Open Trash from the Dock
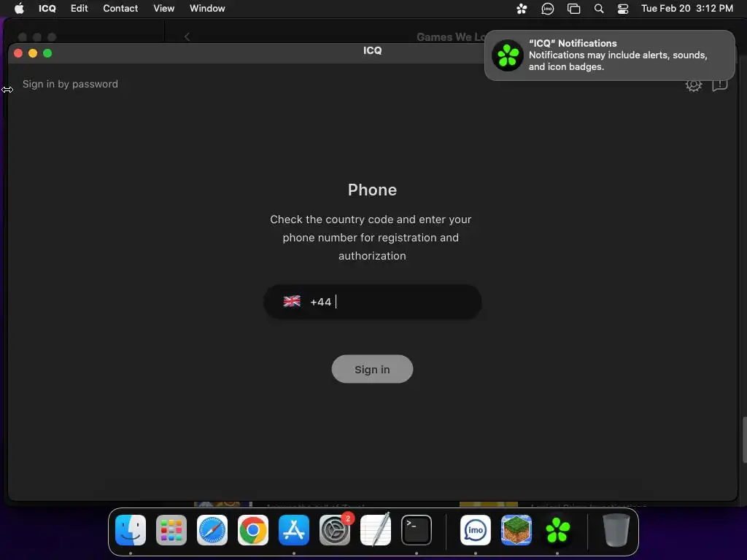 [x=616, y=529]
